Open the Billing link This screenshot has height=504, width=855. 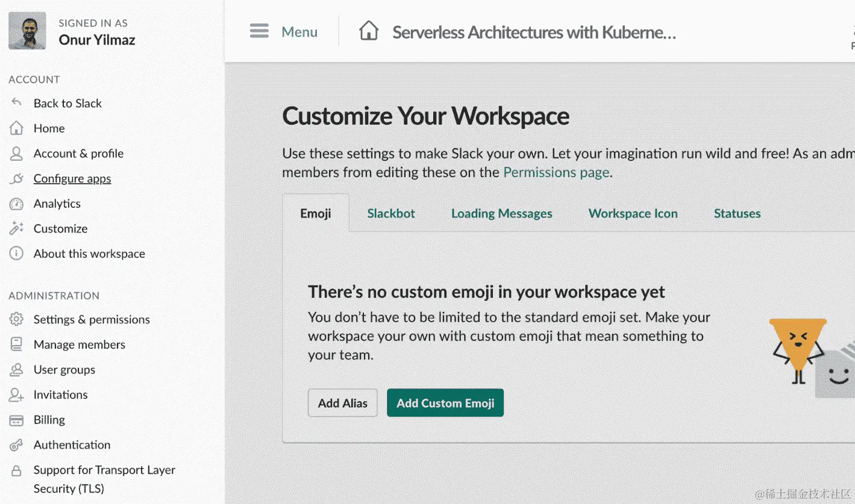click(x=49, y=420)
